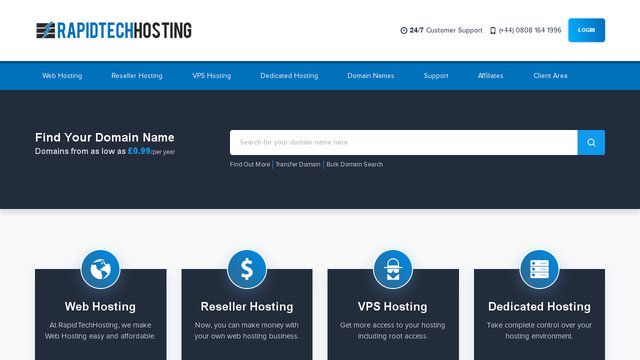The height and width of the screenshot is (360, 640).
Task: Click the phone icon beside the number
Action: pos(493,31)
